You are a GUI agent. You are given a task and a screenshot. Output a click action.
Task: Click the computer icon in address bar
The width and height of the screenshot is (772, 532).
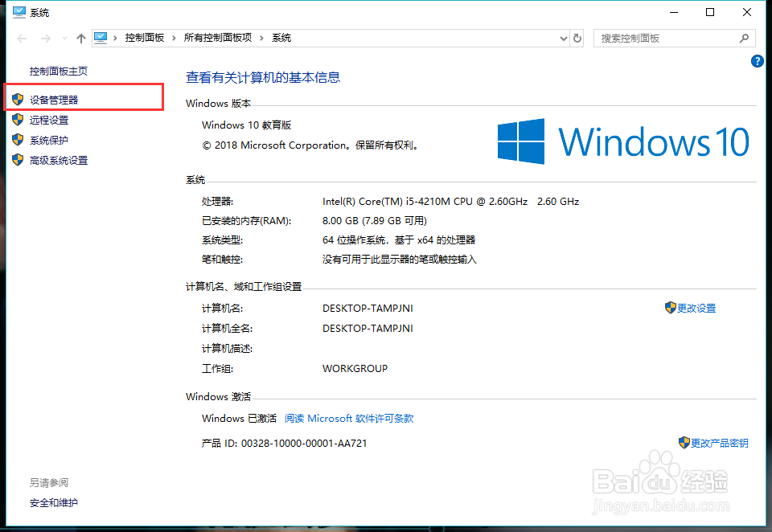click(x=101, y=38)
